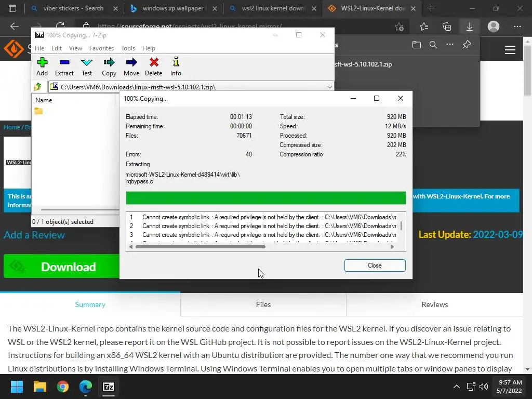
Task: Open the View menu in 7-Zip
Action: click(75, 48)
